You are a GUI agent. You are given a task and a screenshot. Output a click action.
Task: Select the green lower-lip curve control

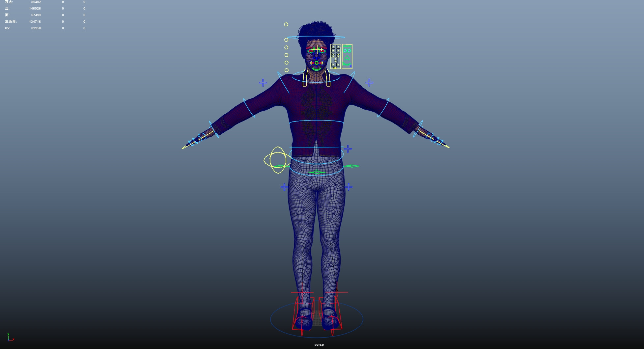point(317,69)
